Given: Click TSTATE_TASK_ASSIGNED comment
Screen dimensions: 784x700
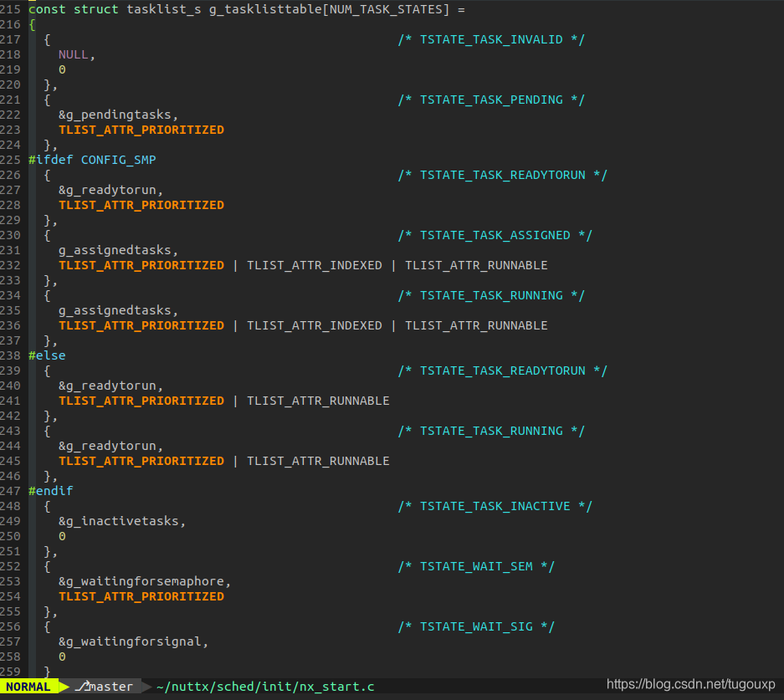Looking at the screenshot, I should point(495,235).
